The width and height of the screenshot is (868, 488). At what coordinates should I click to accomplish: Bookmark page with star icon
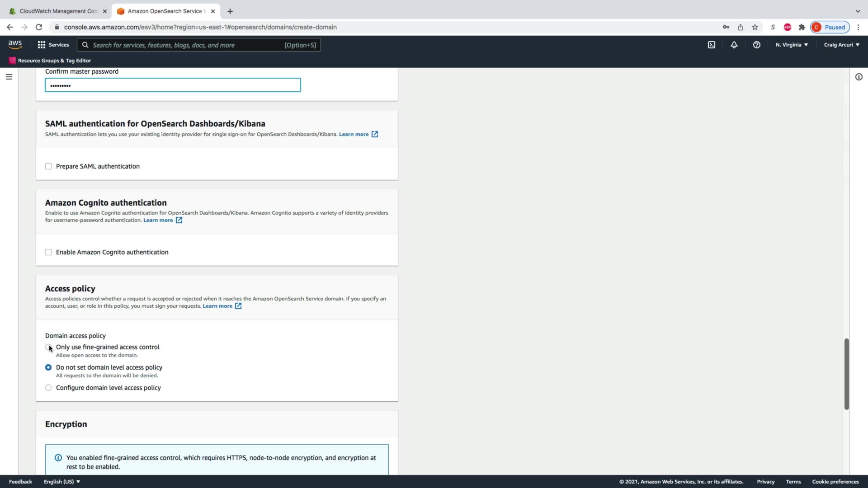[755, 27]
